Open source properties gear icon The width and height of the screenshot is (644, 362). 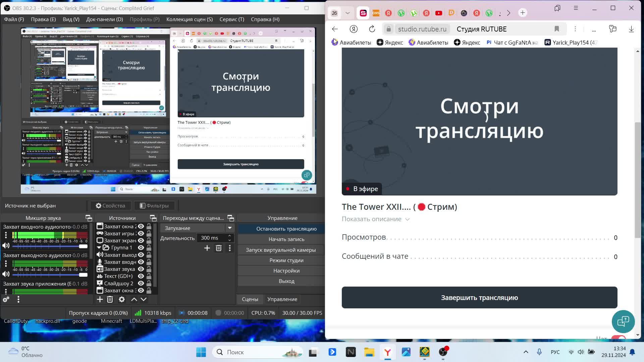tap(121, 299)
